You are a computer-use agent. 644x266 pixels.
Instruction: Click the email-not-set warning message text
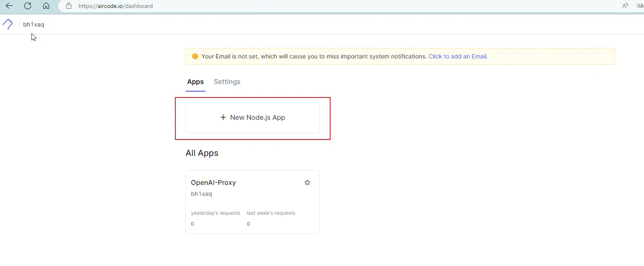(x=314, y=56)
